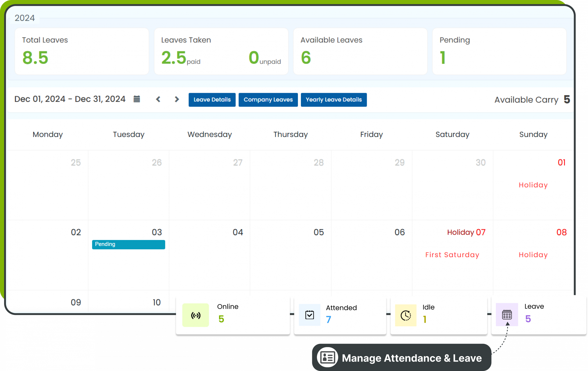Click the Leave calendar icon
588x371 pixels.
click(x=507, y=314)
